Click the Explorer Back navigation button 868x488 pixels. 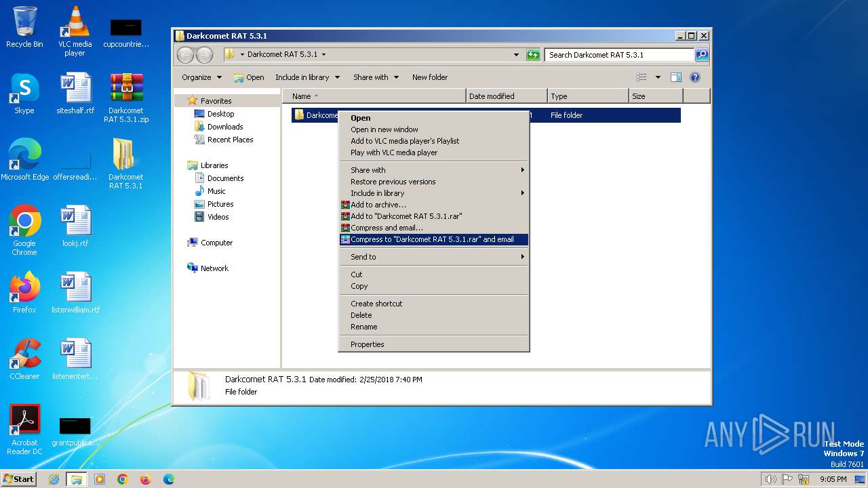coord(185,55)
